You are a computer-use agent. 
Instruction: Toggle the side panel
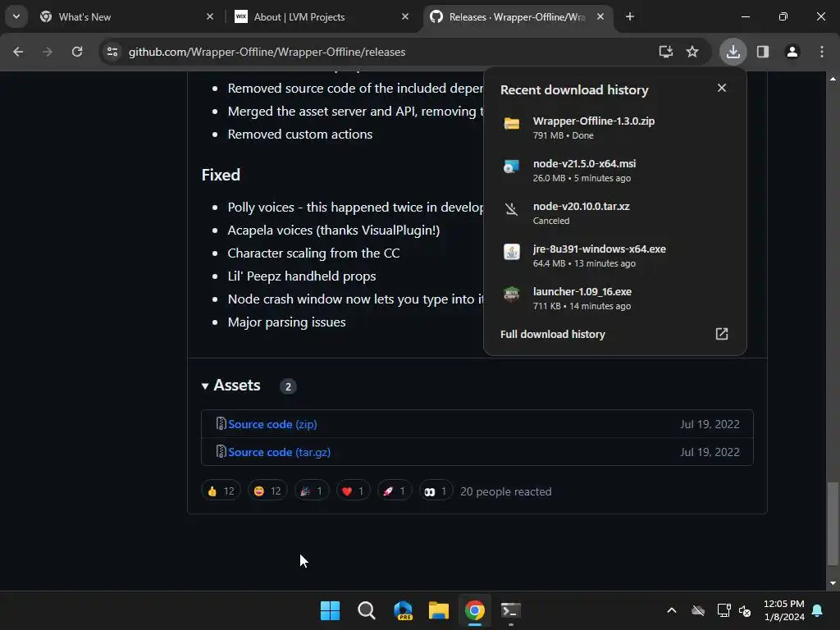coord(763,52)
